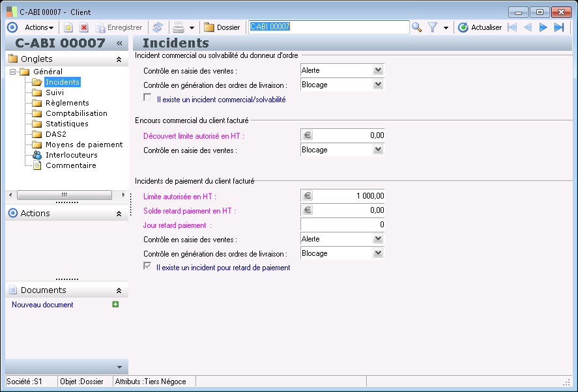The width and height of the screenshot is (578, 392).
Task: Click the Société :S1 status bar entry
Action: [24, 382]
